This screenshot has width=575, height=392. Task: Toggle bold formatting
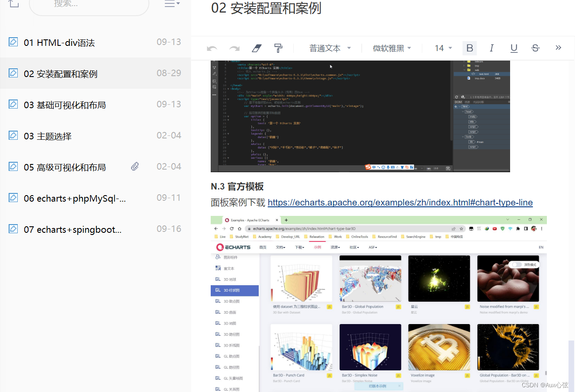pyautogui.click(x=469, y=48)
